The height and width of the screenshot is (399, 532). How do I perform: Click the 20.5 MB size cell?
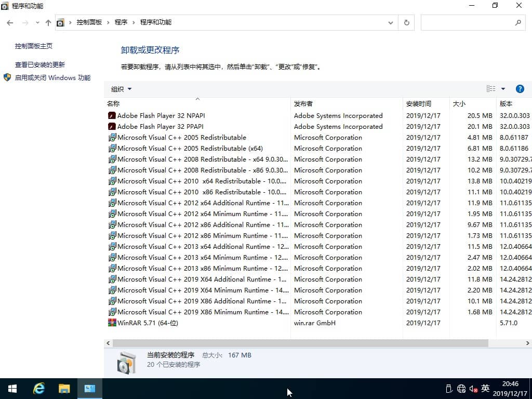click(480, 116)
